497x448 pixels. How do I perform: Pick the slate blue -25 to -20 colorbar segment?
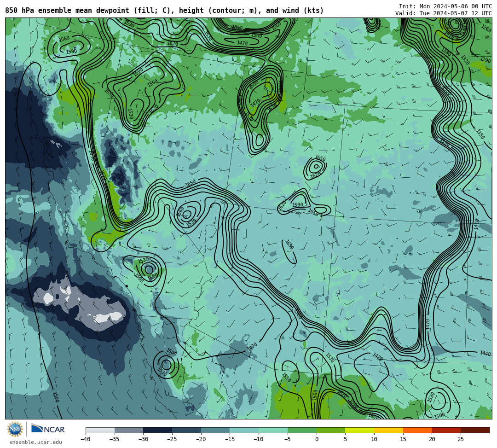click(187, 430)
